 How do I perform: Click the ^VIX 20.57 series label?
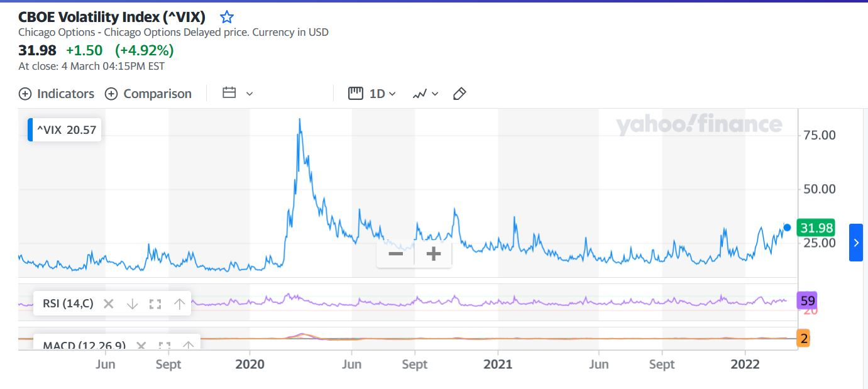tap(66, 130)
